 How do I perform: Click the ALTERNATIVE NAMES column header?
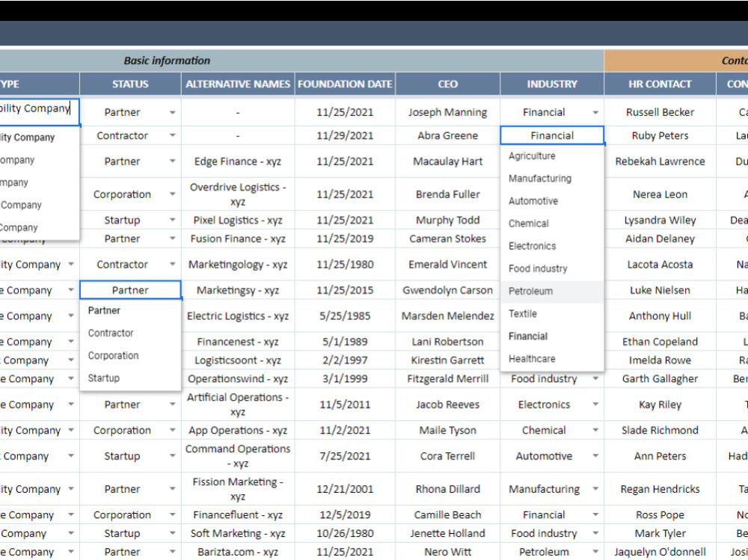[x=238, y=84]
